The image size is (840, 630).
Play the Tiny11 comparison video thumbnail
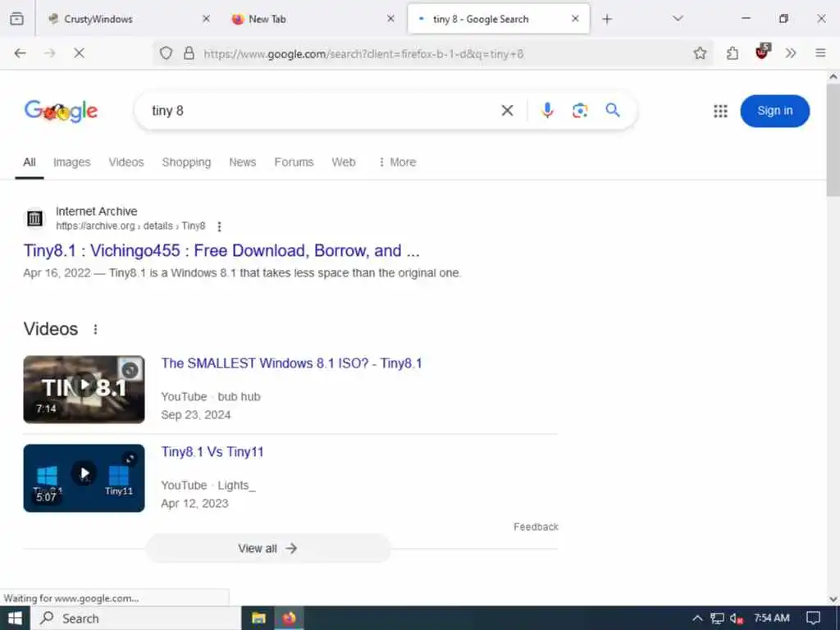[x=84, y=478]
